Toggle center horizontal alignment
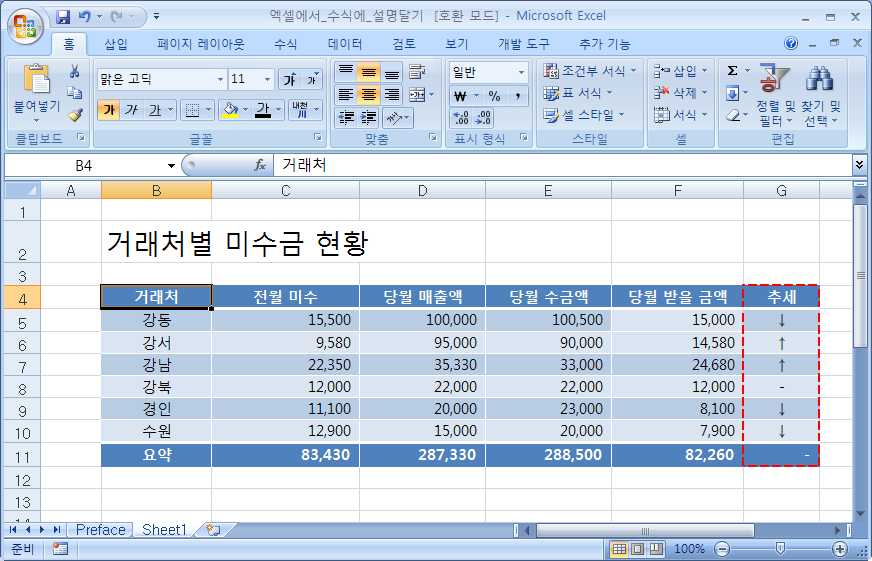 pyautogui.click(x=368, y=95)
